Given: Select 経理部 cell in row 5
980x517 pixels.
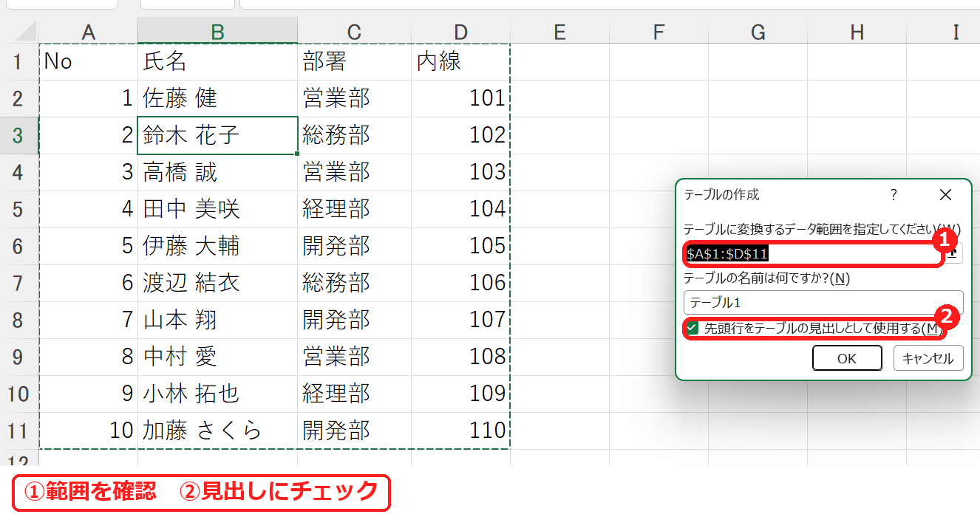Looking at the screenshot, I should click(354, 209).
